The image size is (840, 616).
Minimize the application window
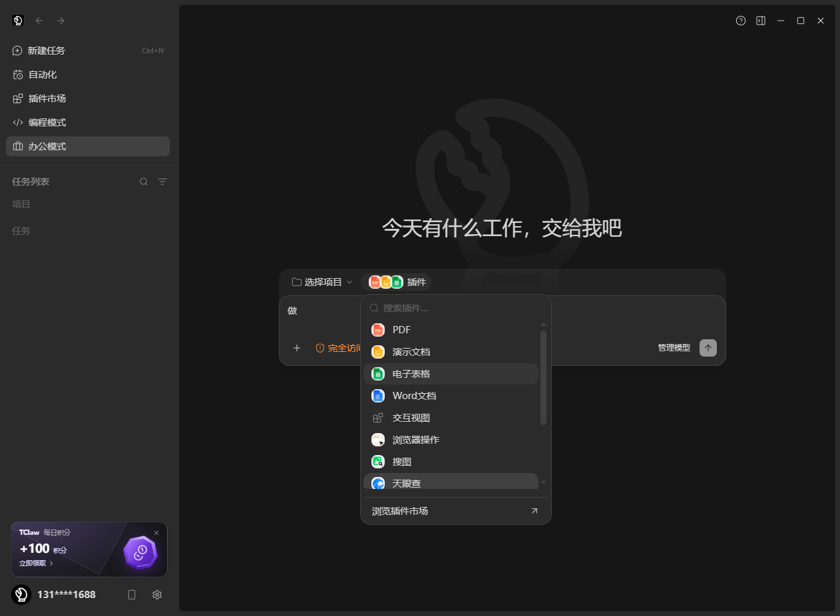(781, 21)
